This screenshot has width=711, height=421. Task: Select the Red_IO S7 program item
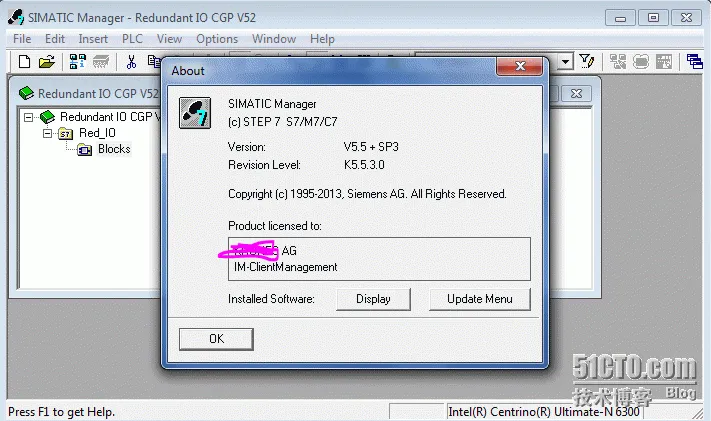click(x=97, y=133)
